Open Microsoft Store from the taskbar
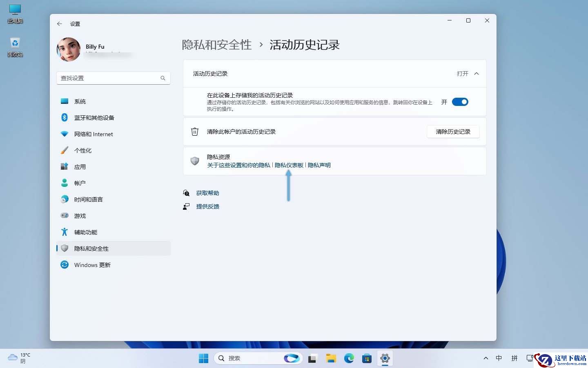 (x=367, y=359)
